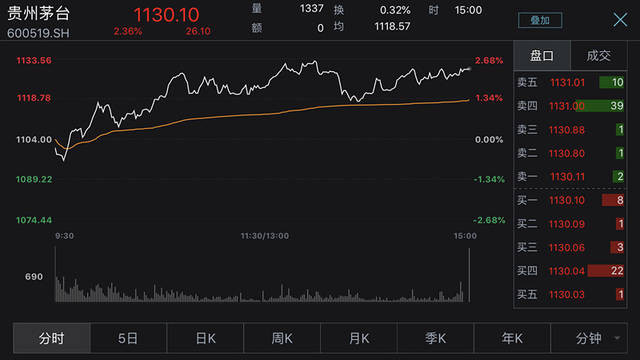Screen dimensions: 640x360
Task: Click the 2.36% change percentage
Action: 128,31
